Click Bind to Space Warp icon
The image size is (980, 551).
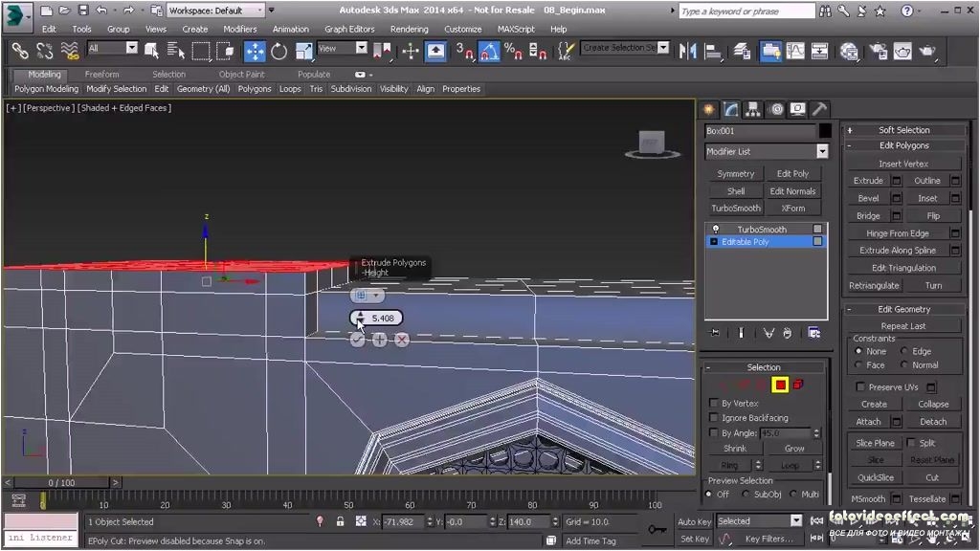tap(69, 52)
